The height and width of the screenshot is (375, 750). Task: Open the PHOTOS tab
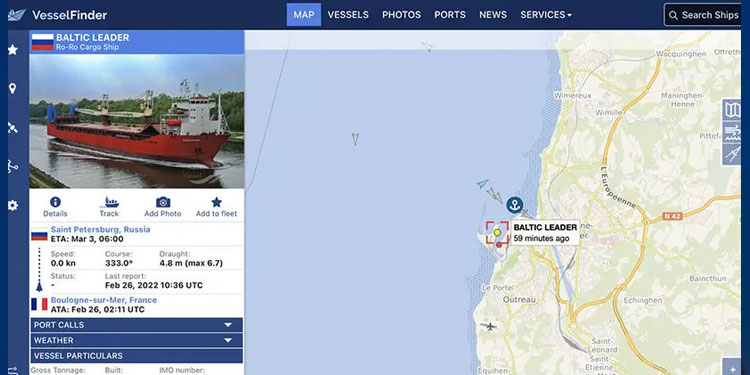[x=401, y=15]
